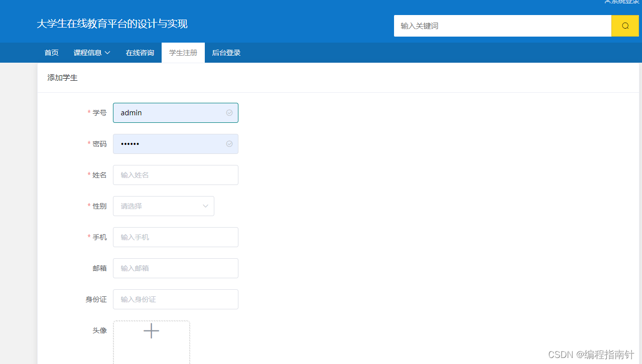The image size is (642, 364).
Task: Click the plus icon to upload an avatar
Action: click(x=151, y=331)
